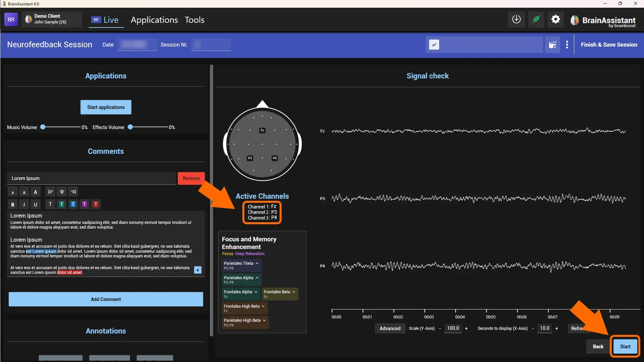This screenshot has height=362, width=644.
Task: Open the Applications menu tab
Action: coord(154,20)
